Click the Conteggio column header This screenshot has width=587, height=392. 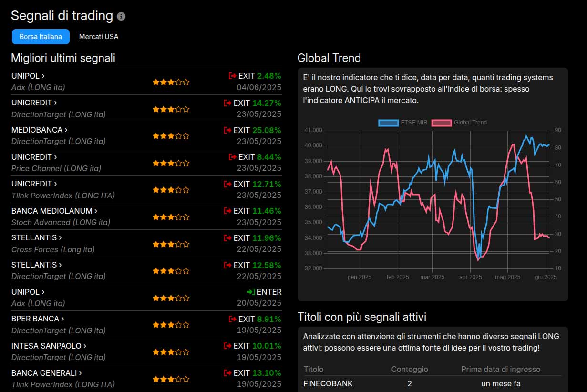point(410,369)
